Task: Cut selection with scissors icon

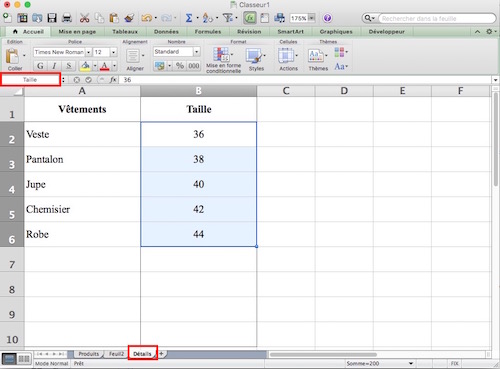Action: click(84, 18)
